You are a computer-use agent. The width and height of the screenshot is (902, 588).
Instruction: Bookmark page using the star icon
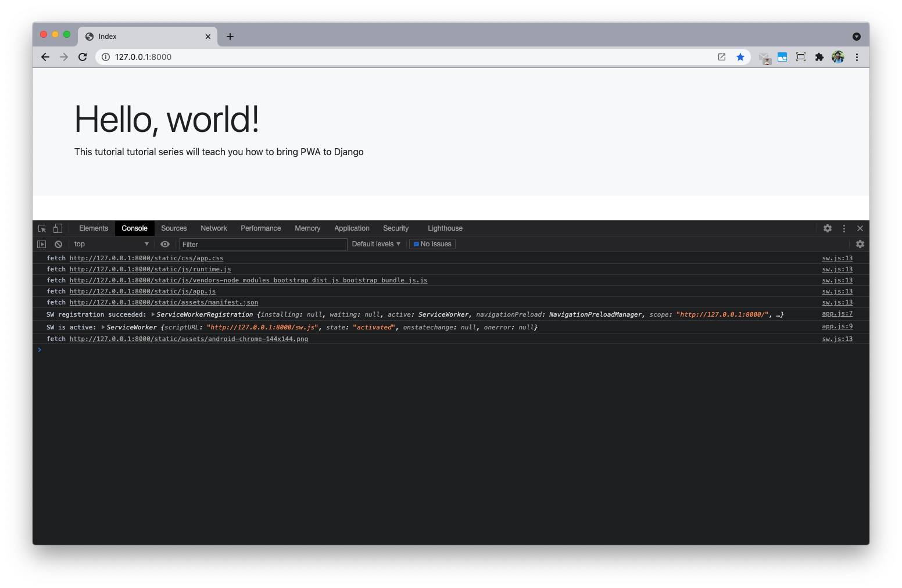740,57
